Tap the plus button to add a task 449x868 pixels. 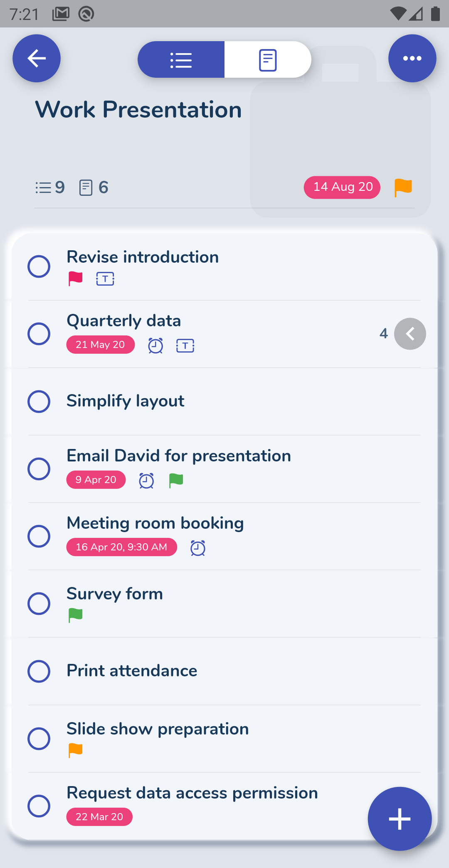coord(400,819)
